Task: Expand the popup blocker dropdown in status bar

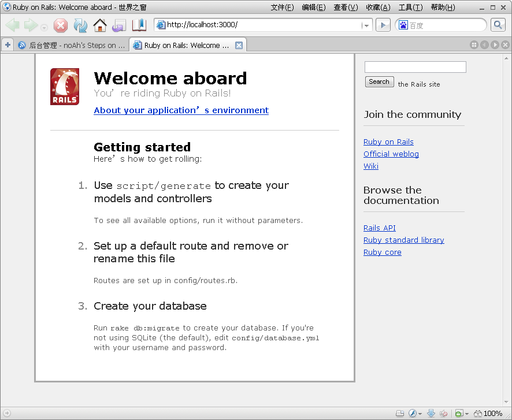Action: click(466, 414)
